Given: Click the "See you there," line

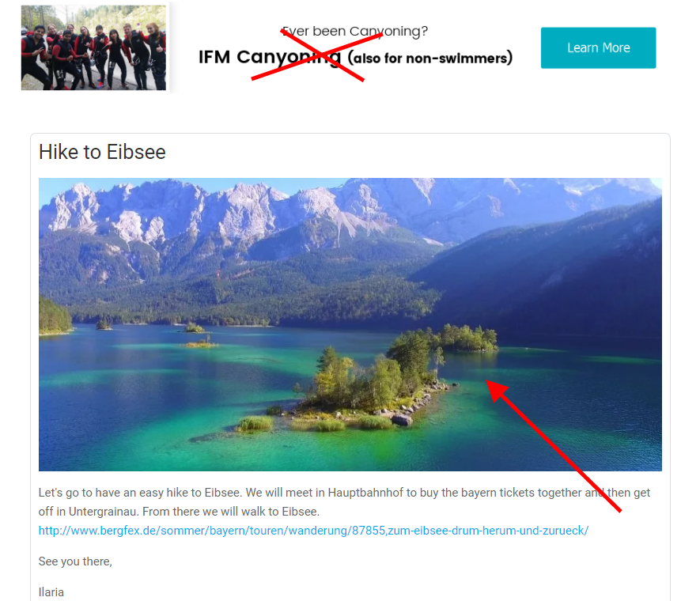Looking at the screenshot, I should click(75, 561).
